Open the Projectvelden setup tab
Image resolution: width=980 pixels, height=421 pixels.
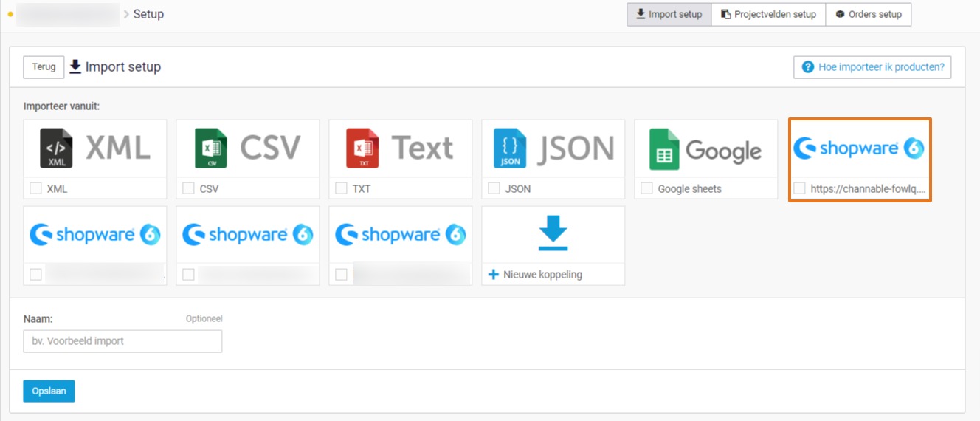[x=768, y=14]
